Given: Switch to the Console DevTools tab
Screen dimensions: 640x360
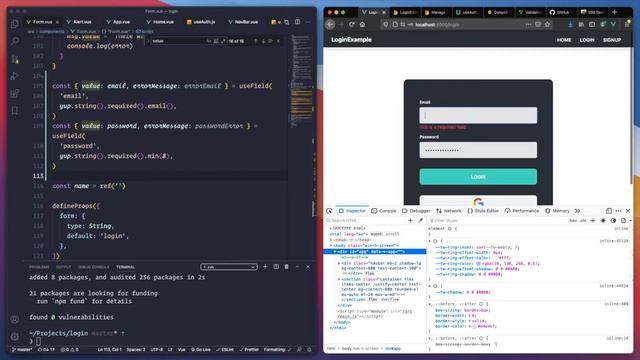Looking at the screenshot, I should click(x=384, y=211).
